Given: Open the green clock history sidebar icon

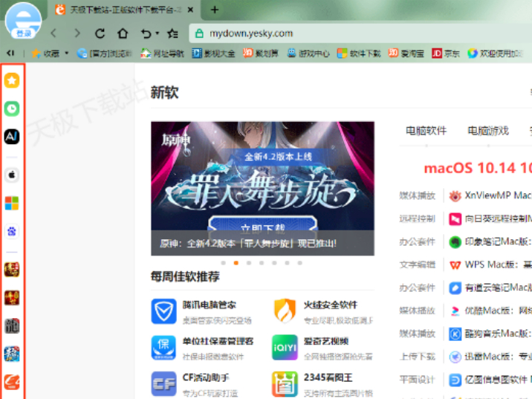Looking at the screenshot, I should [x=12, y=108].
